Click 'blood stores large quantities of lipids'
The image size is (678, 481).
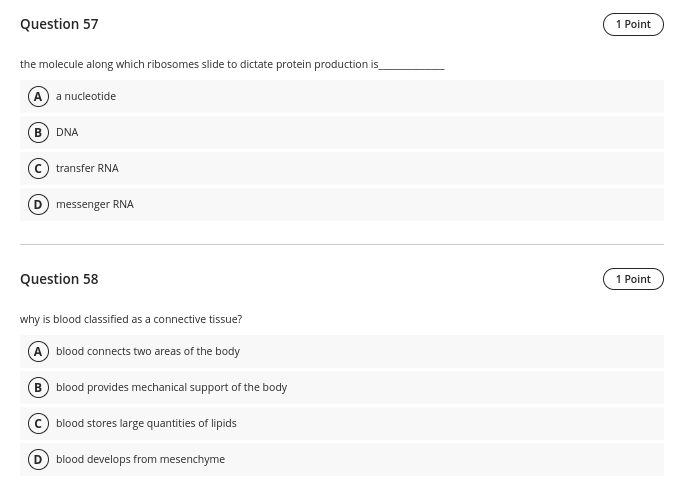click(x=146, y=424)
